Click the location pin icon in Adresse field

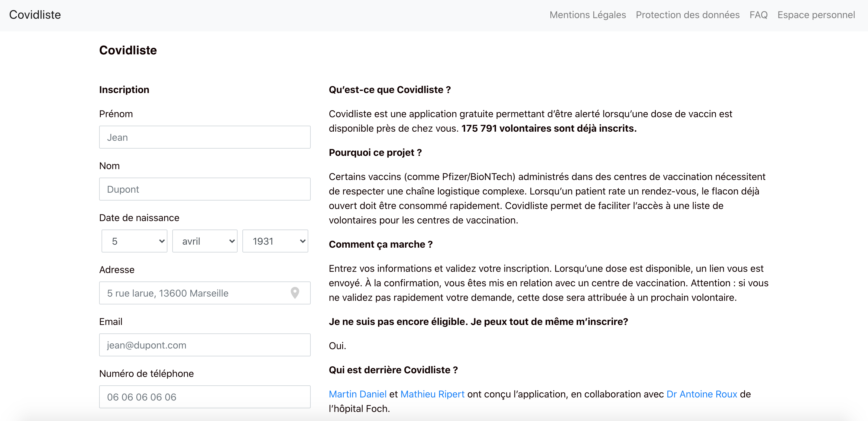click(295, 293)
